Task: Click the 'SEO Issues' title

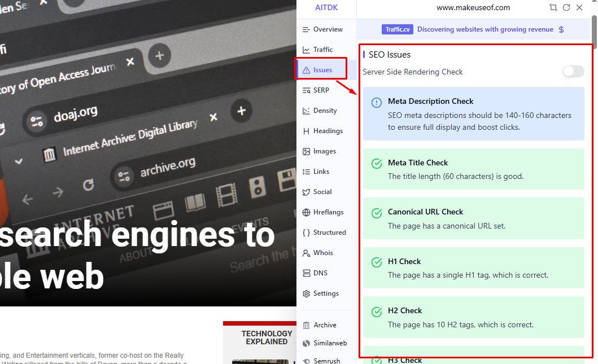Action: 390,55
